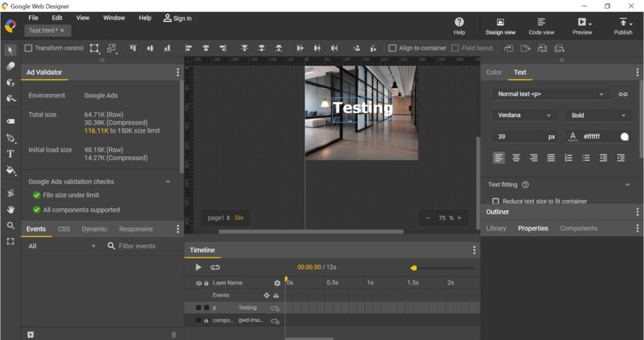Click the font size 39 input field
The image size is (644, 340).
tap(525, 137)
